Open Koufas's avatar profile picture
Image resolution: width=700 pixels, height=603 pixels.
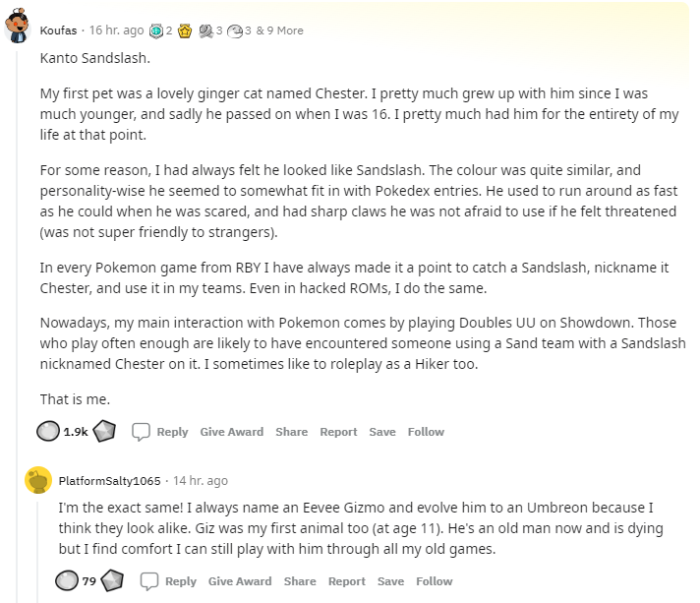tap(18, 26)
